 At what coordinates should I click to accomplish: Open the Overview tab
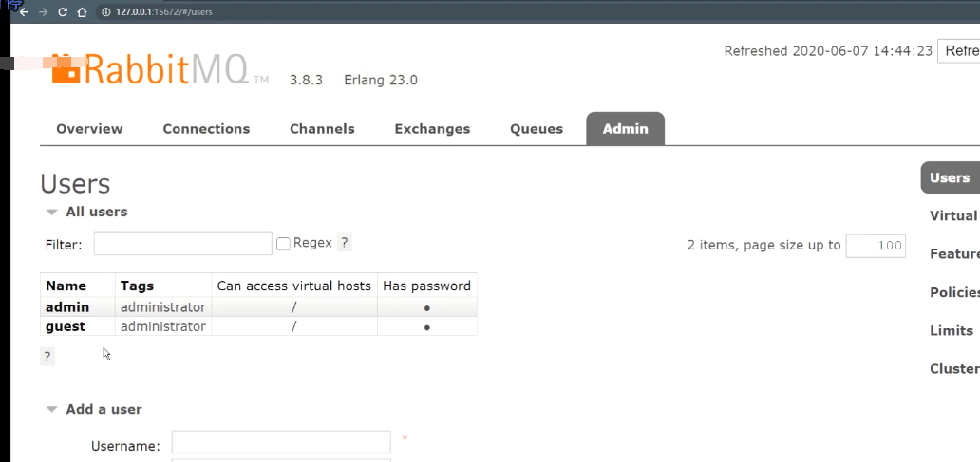click(89, 129)
